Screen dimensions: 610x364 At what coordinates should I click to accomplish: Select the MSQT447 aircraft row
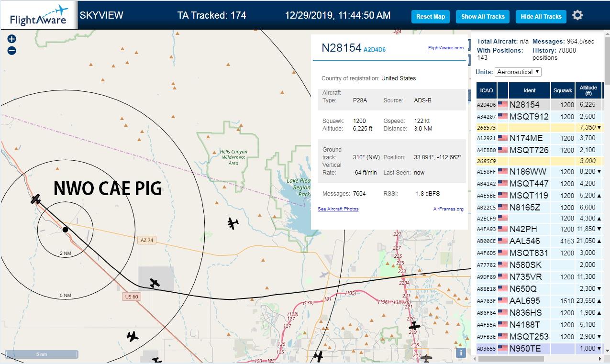[539, 183]
